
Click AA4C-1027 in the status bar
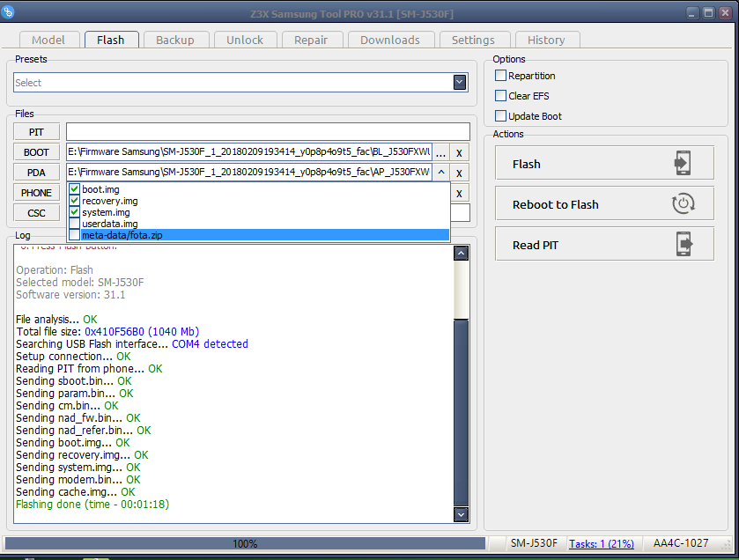point(681,543)
